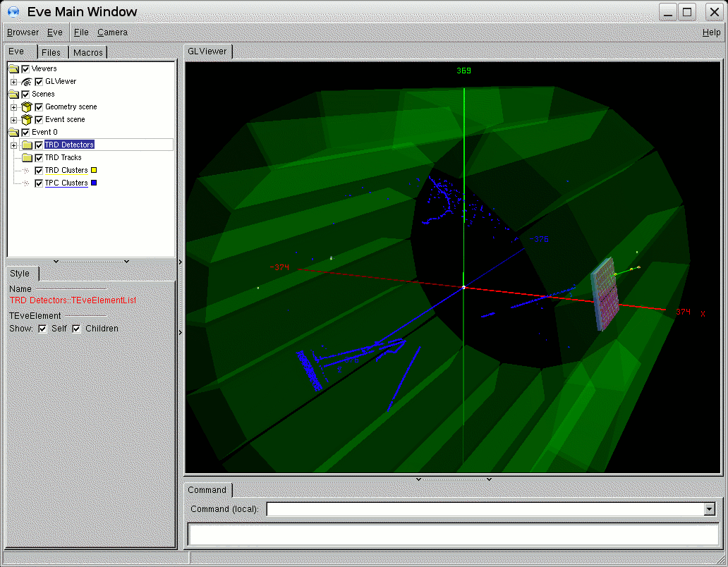Pick the yellow TRD Clusters color swatch

point(94,170)
